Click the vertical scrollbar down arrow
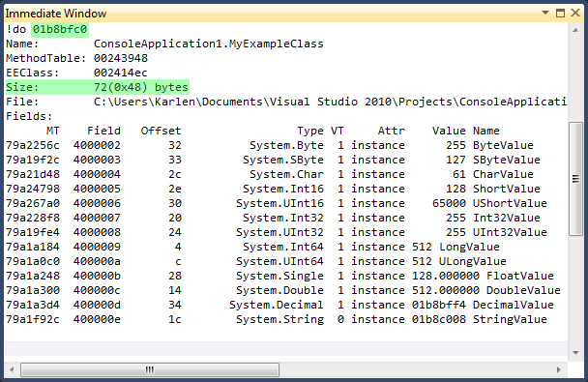 pyautogui.click(x=575, y=353)
